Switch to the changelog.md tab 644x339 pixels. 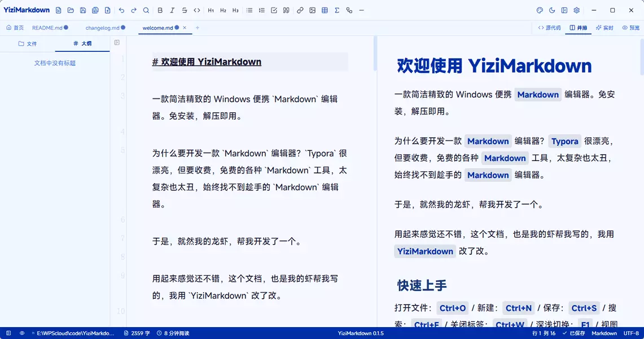click(105, 28)
